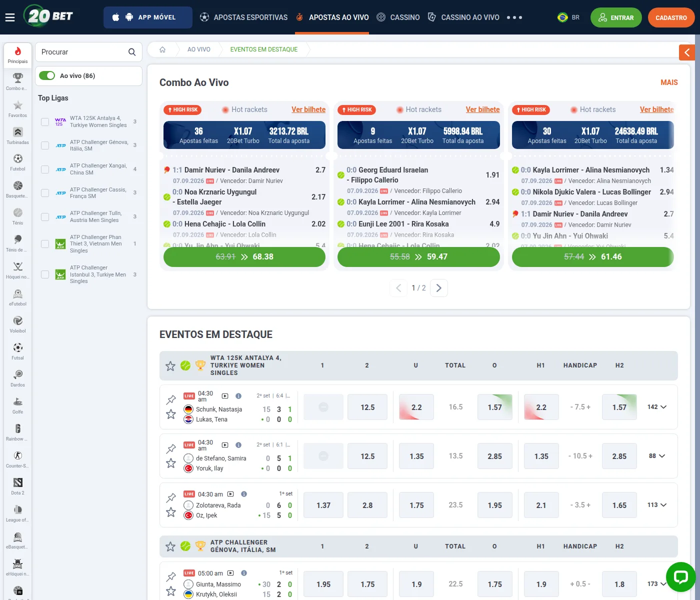The image size is (700, 600).
Task: Click MAIS link in Combo Ao Vivo
Action: [x=669, y=82]
